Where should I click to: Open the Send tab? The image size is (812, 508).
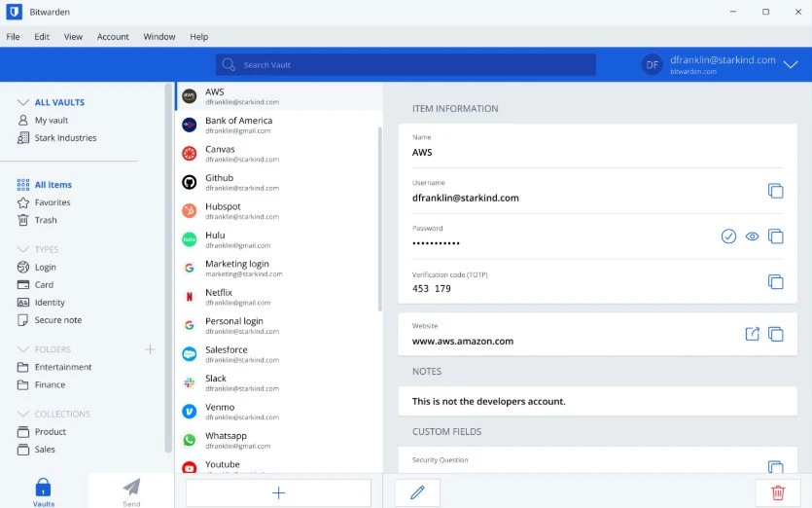click(x=131, y=491)
